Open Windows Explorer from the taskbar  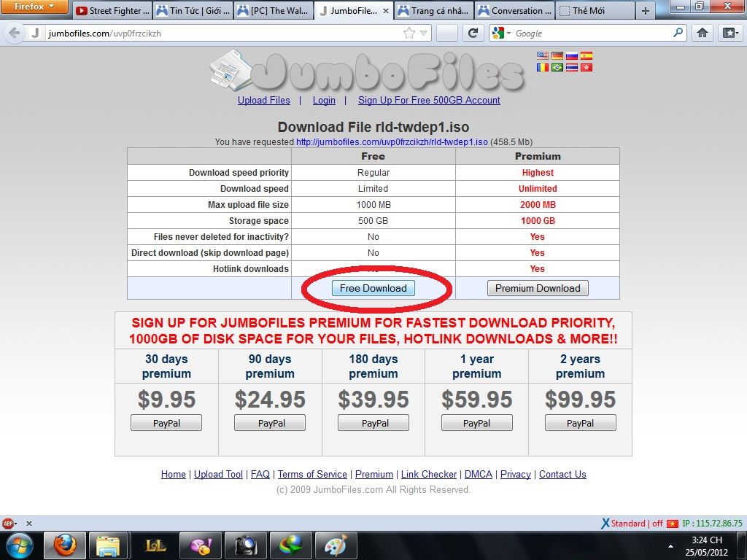click(x=108, y=545)
